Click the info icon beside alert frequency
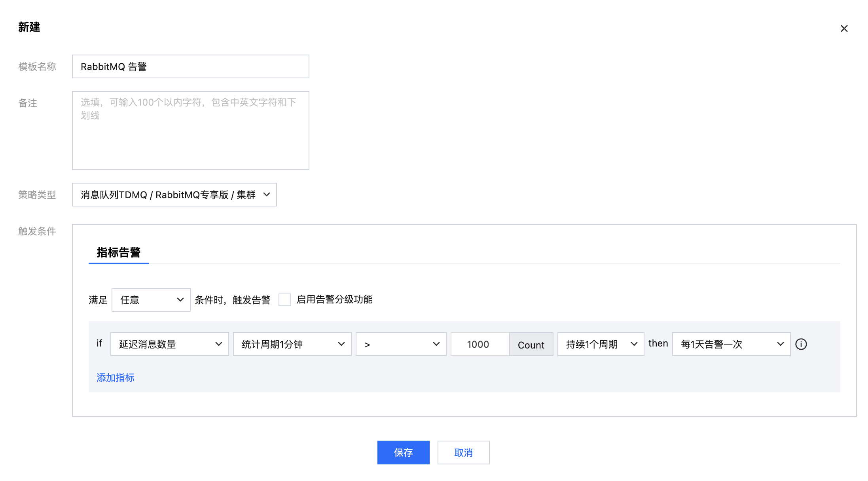 801,344
